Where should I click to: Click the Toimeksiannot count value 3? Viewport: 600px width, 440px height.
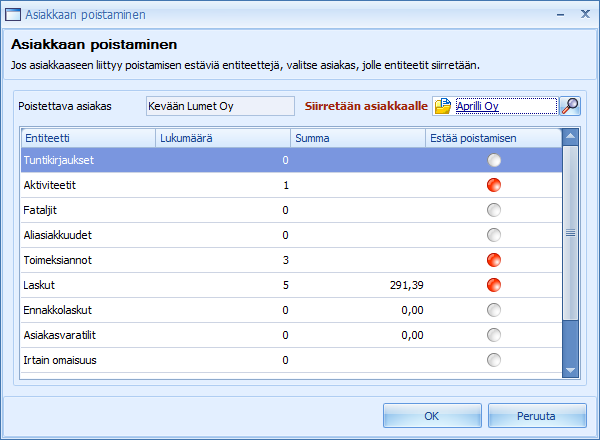[285, 260]
